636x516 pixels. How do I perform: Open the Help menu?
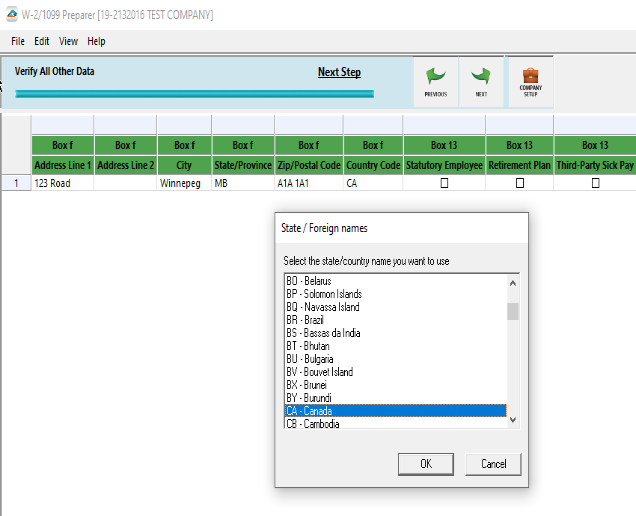[x=96, y=41]
